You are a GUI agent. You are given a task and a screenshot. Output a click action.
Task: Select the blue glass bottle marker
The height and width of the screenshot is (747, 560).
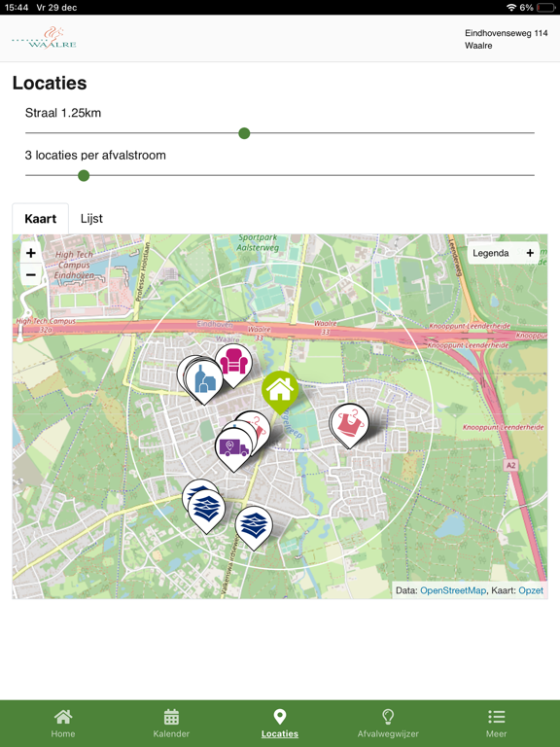[x=205, y=379]
